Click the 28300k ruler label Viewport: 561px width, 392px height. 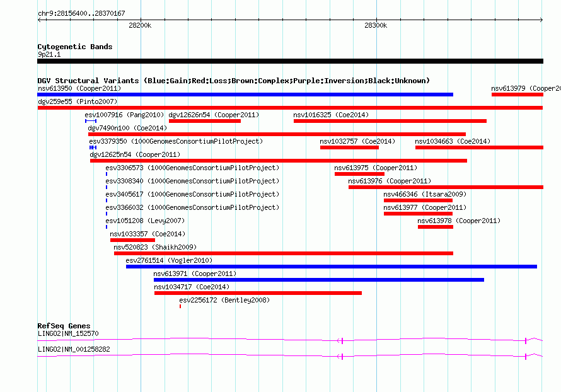pyautogui.click(x=376, y=25)
